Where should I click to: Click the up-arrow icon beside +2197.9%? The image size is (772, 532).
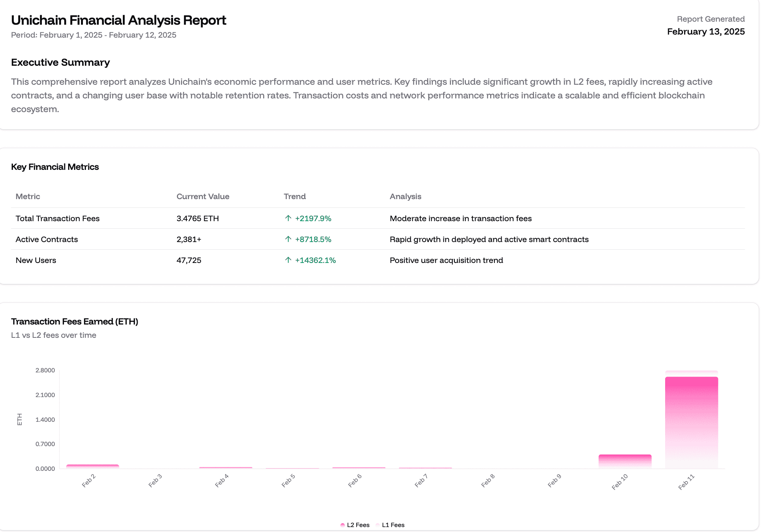pyautogui.click(x=288, y=218)
